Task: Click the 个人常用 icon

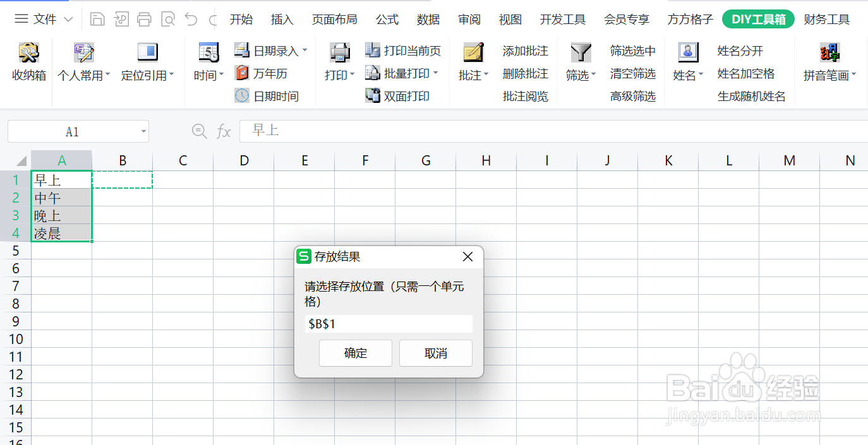Action: coord(83,52)
